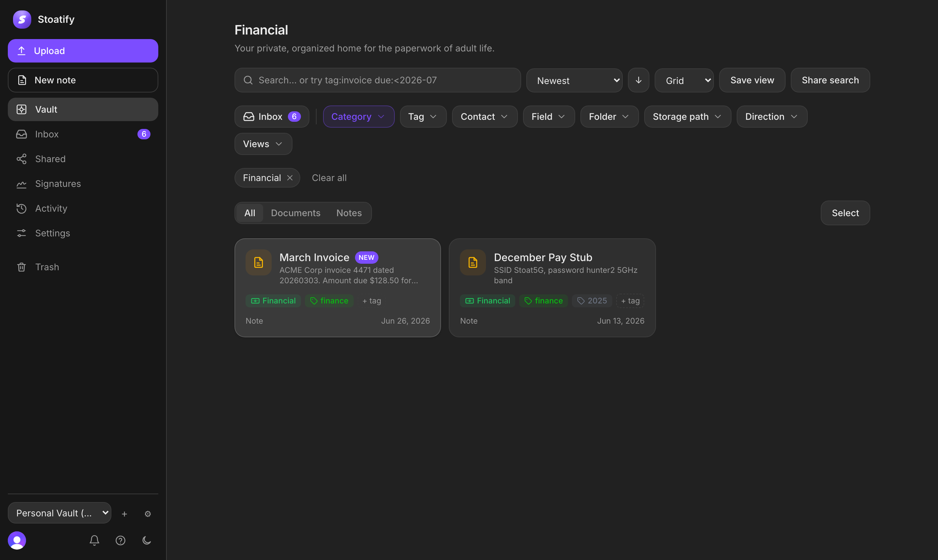The height and width of the screenshot is (560, 938).
Task: Click the Jun 26, 2026 date
Action: (x=405, y=321)
